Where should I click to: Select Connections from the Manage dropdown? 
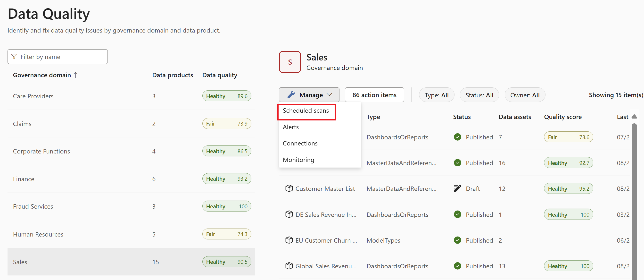point(300,143)
